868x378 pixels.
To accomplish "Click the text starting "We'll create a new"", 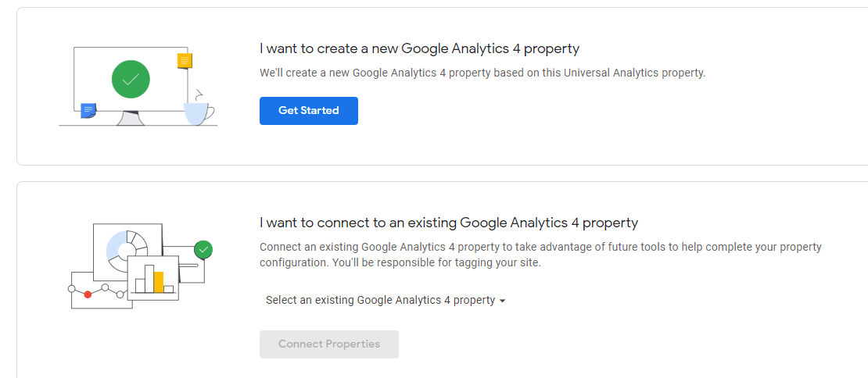I will [x=482, y=73].
